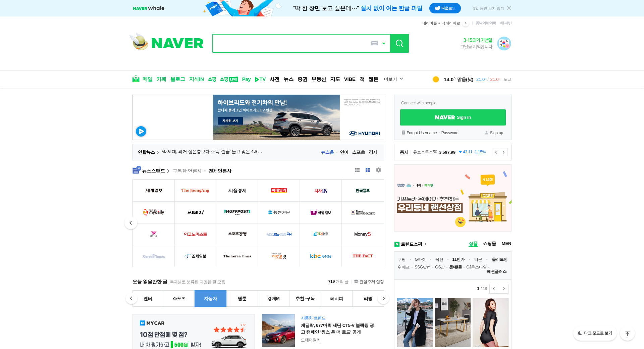Open 서울경제 press logo

(237, 191)
